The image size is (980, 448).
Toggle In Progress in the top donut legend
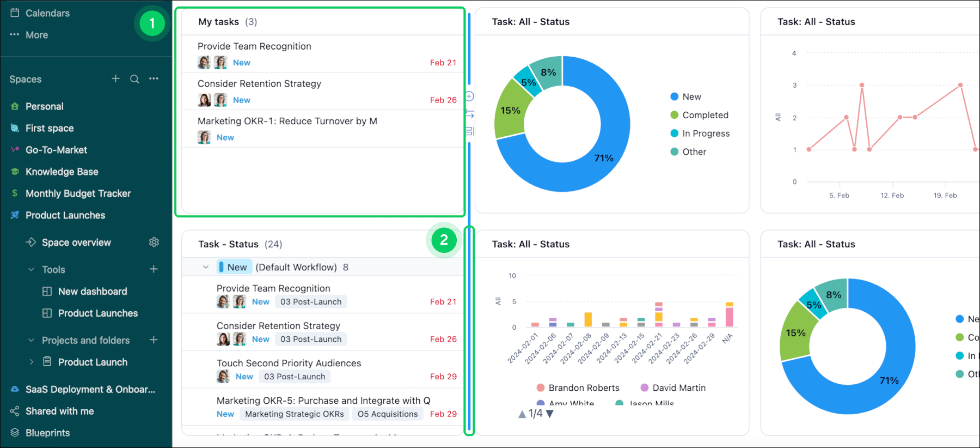click(705, 134)
